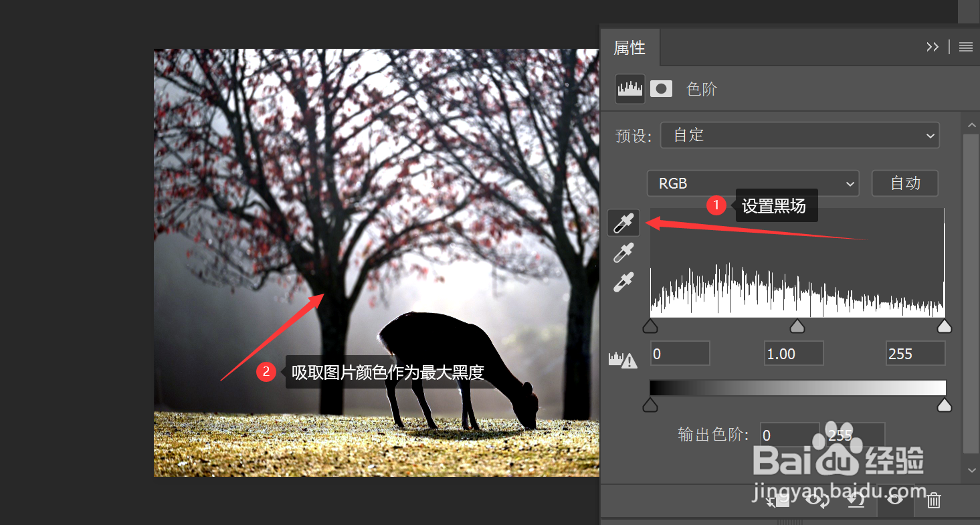Click the 自动 auto button
The image size is (980, 525).
coord(905,183)
